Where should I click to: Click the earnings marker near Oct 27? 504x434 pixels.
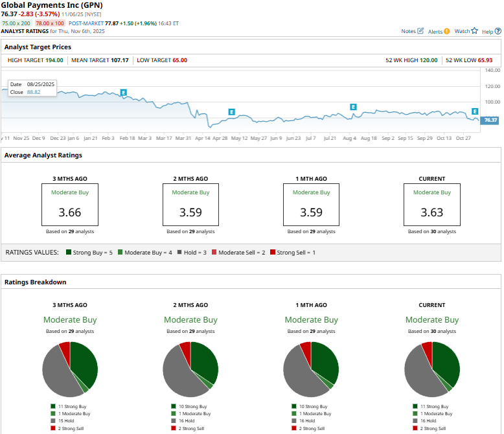pyautogui.click(x=475, y=111)
